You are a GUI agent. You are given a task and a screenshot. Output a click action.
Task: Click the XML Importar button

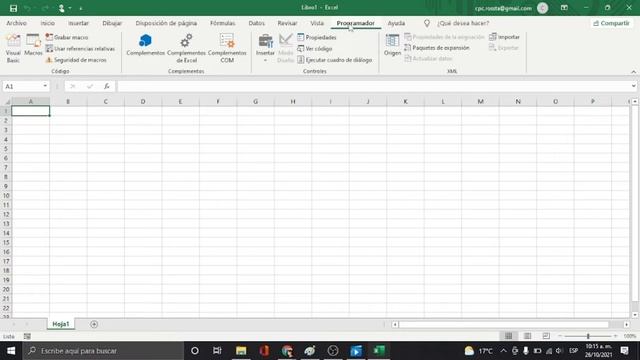[x=504, y=37]
